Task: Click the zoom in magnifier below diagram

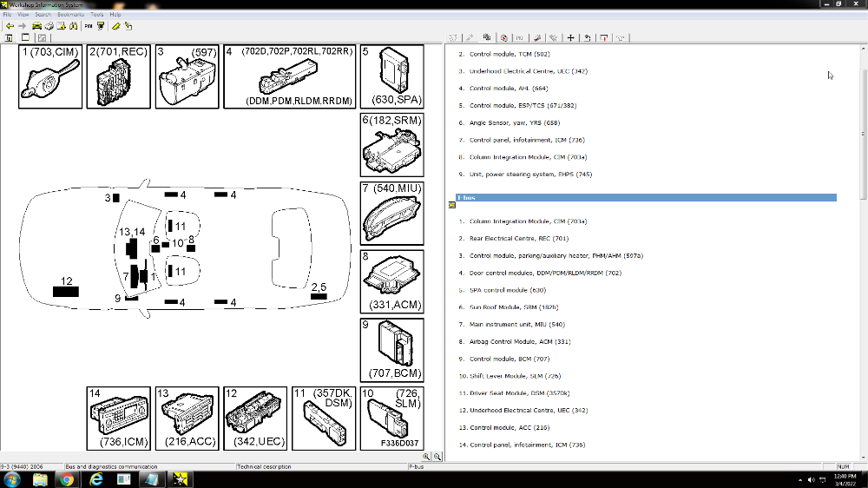Action: [427, 456]
